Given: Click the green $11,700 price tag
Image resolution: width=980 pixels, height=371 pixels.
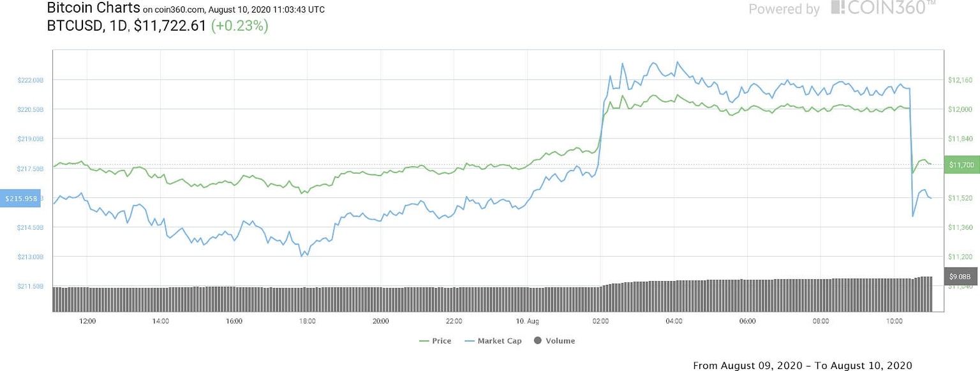Looking at the screenshot, I should click(x=961, y=165).
